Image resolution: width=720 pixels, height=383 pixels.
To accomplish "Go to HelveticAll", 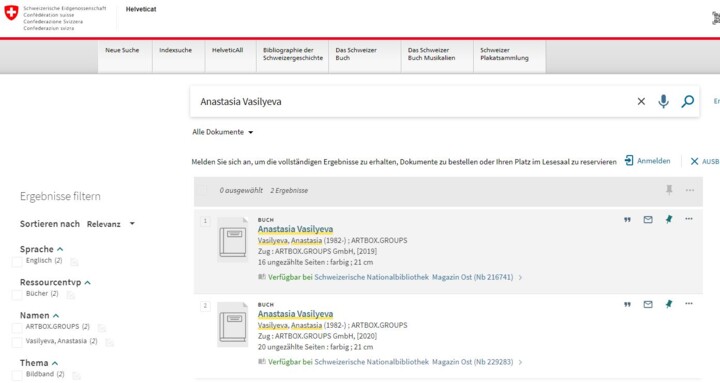I will [227, 50].
